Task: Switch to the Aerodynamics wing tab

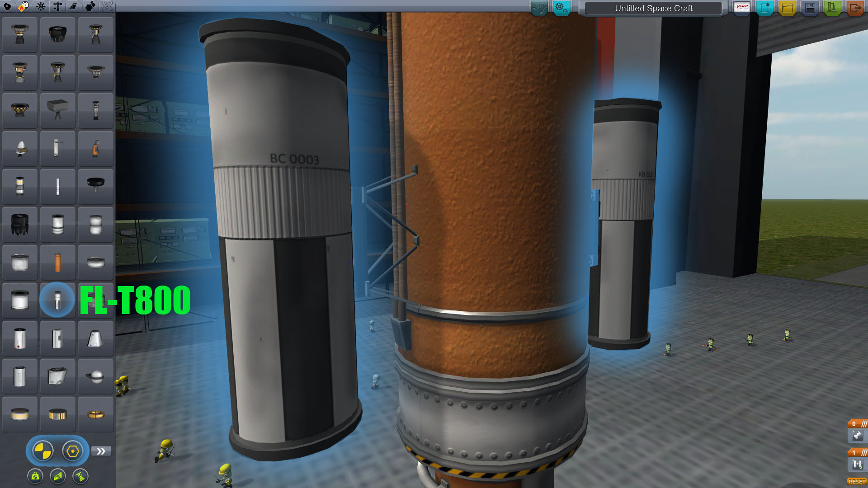Action: tap(73, 6)
